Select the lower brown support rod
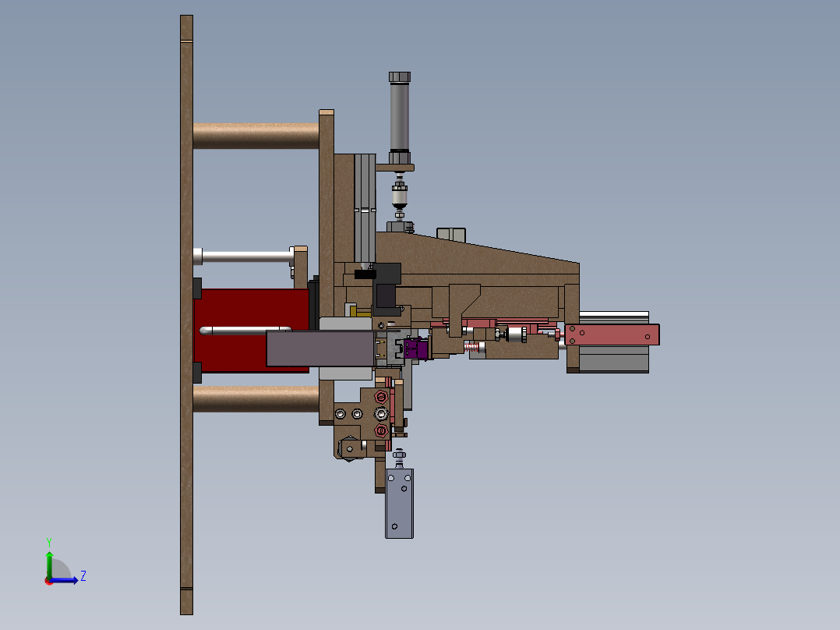The image size is (840, 630). click(x=256, y=399)
